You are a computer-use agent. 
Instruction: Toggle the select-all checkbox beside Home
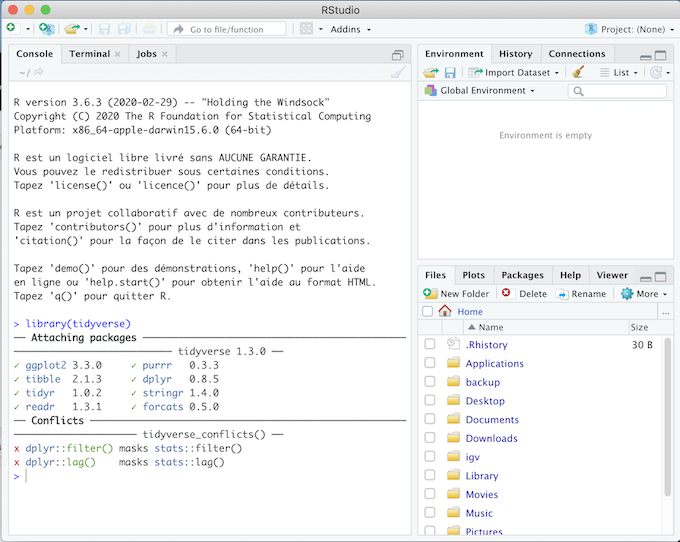click(x=428, y=312)
